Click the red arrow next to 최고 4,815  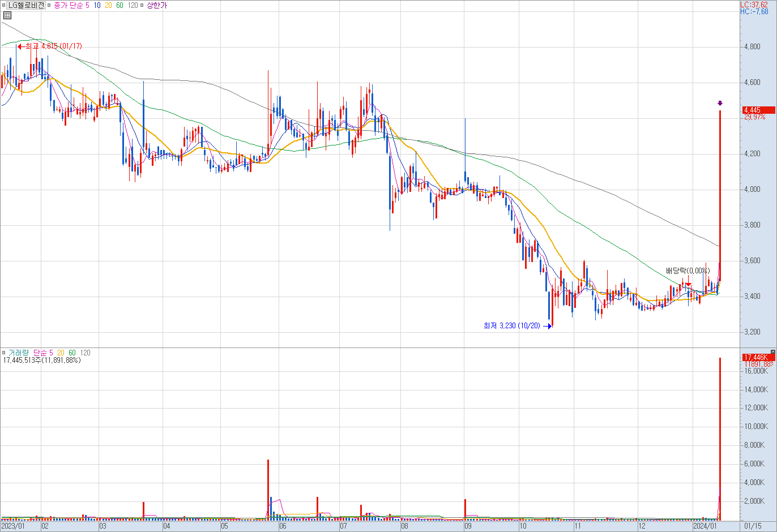tap(20, 46)
